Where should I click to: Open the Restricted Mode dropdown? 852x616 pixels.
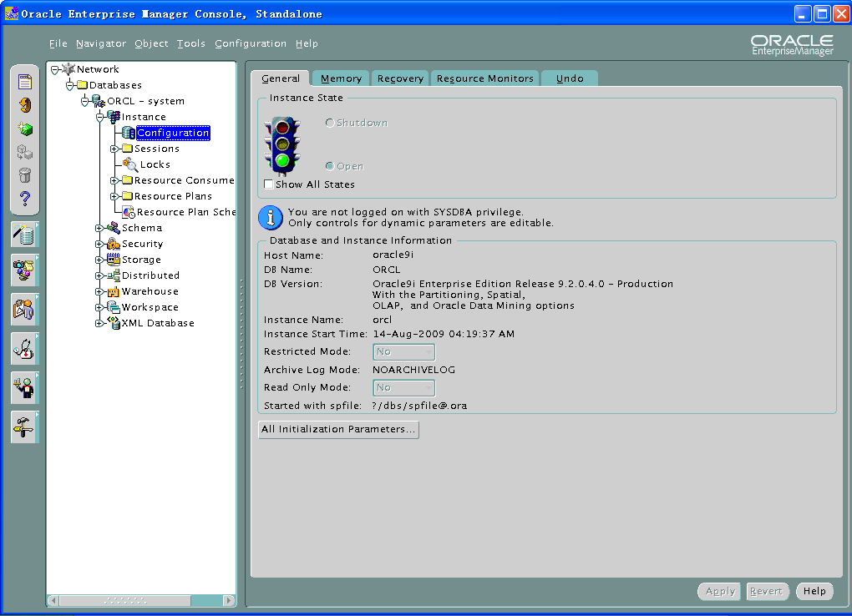(x=404, y=352)
